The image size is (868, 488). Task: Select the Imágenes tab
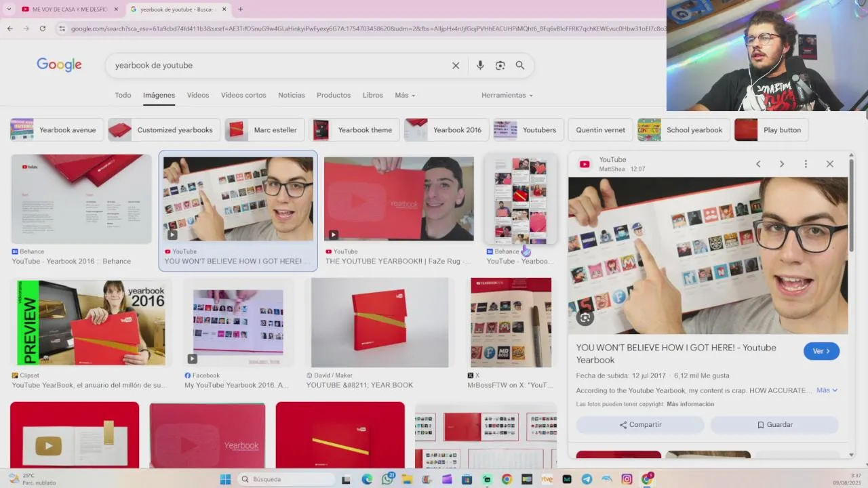click(x=159, y=96)
